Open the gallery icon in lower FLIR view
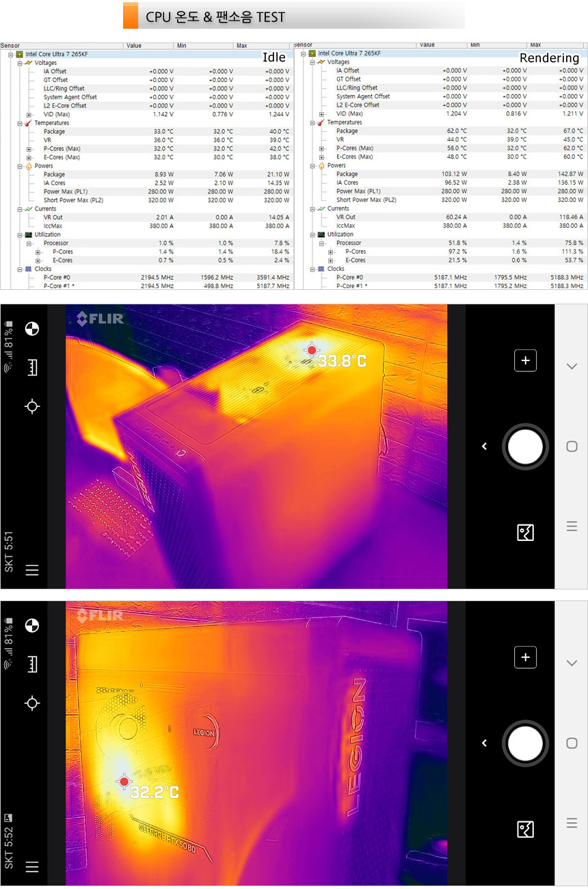Viewport: 588px width, 889px height. click(x=525, y=829)
